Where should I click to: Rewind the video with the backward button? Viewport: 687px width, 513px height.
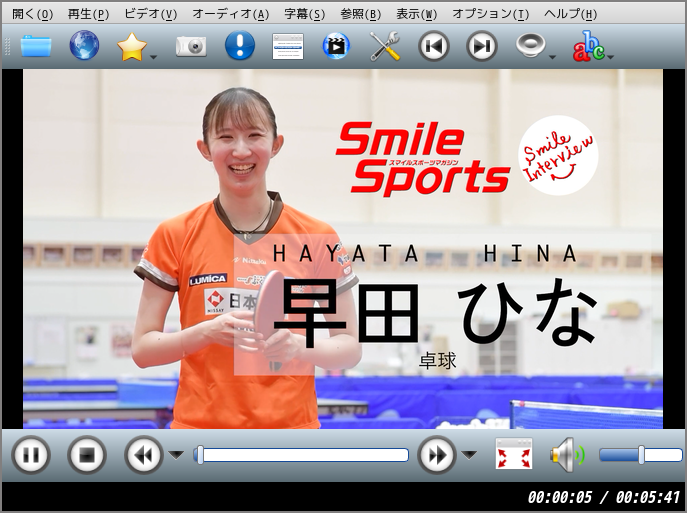tap(143, 455)
